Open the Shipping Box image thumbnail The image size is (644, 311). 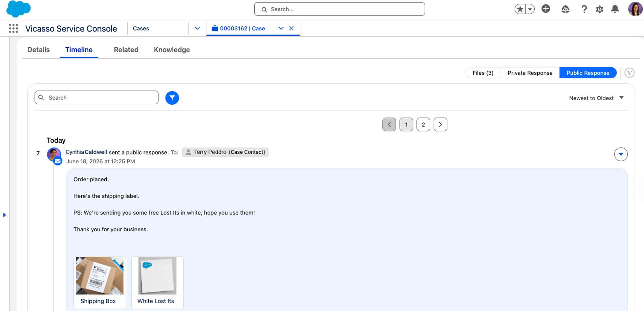click(100, 275)
